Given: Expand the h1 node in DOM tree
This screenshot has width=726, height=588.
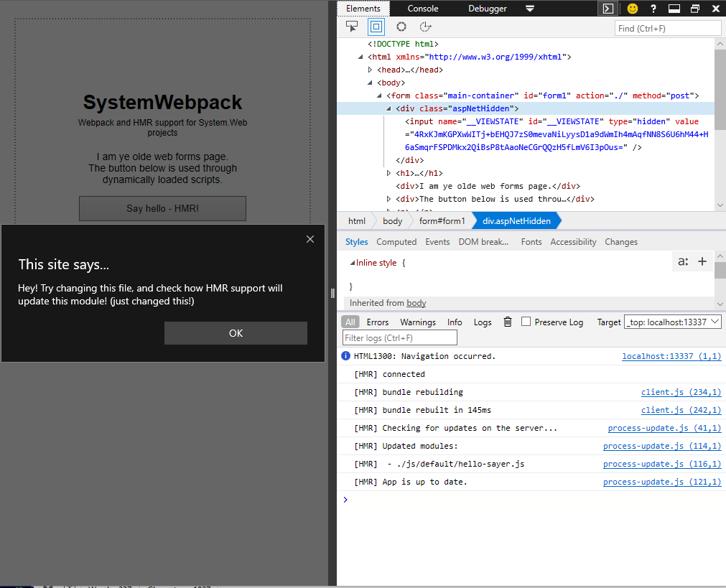Looking at the screenshot, I should coord(388,173).
